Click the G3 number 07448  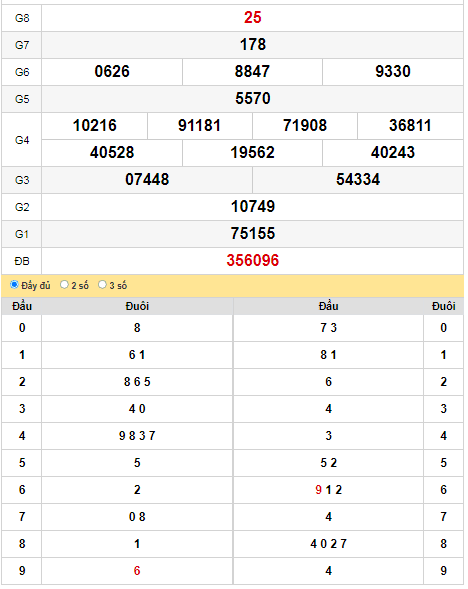147,180
